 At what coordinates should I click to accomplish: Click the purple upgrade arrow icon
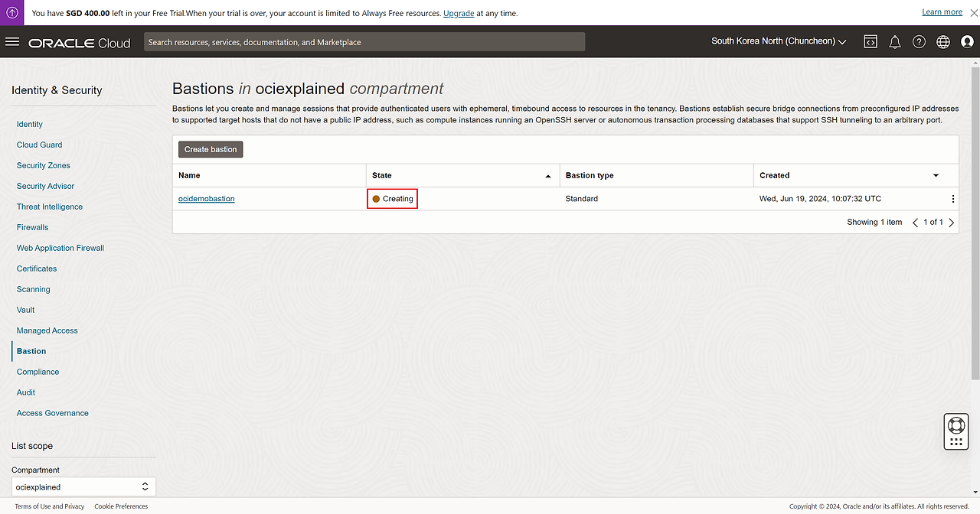coord(12,13)
